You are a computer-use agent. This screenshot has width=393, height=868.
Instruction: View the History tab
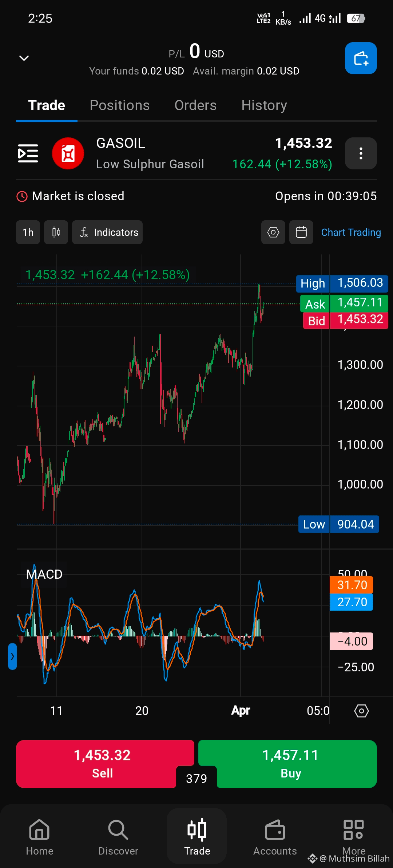(x=264, y=105)
